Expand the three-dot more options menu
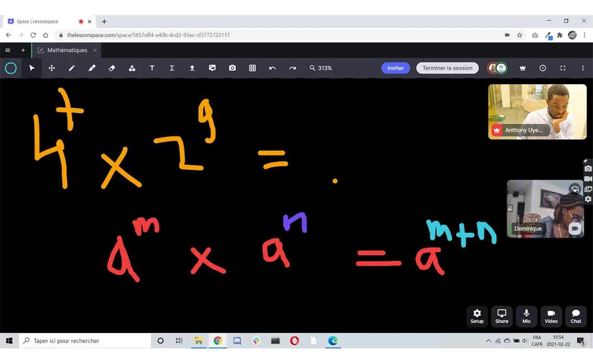Screen dimensions: 593x364 [x=583, y=68]
